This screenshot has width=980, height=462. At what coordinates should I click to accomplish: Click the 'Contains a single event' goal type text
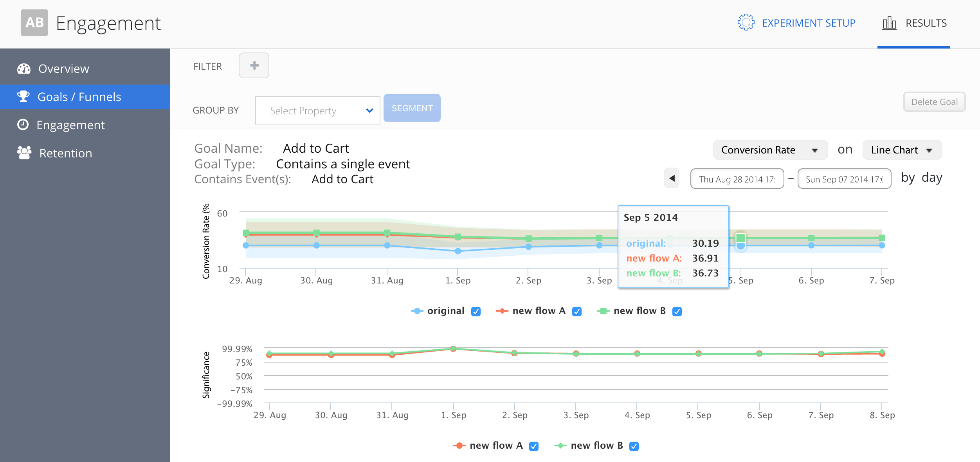tap(343, 164)
